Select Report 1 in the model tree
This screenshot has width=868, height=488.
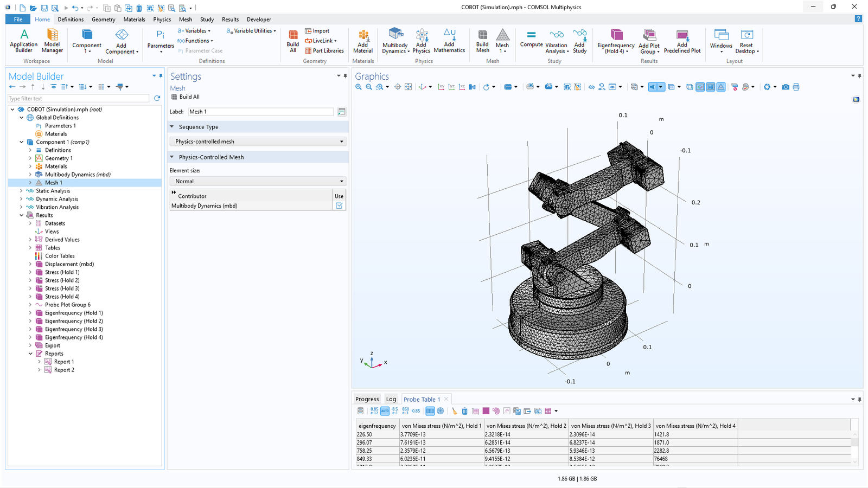63,362
